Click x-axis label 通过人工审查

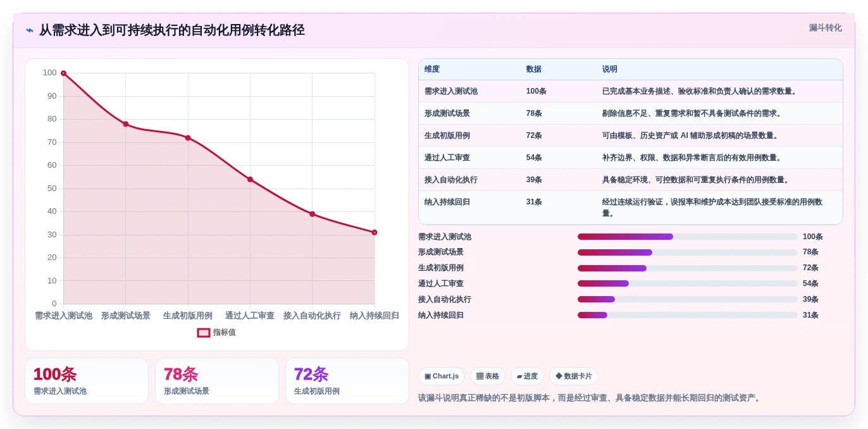point(250,315)
